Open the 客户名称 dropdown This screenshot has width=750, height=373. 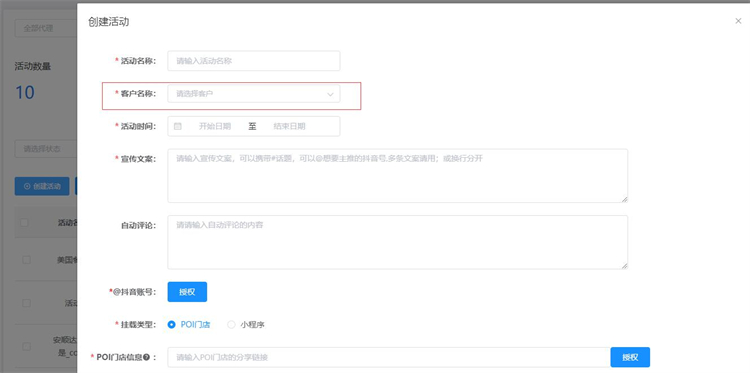(x=254, y=94)
